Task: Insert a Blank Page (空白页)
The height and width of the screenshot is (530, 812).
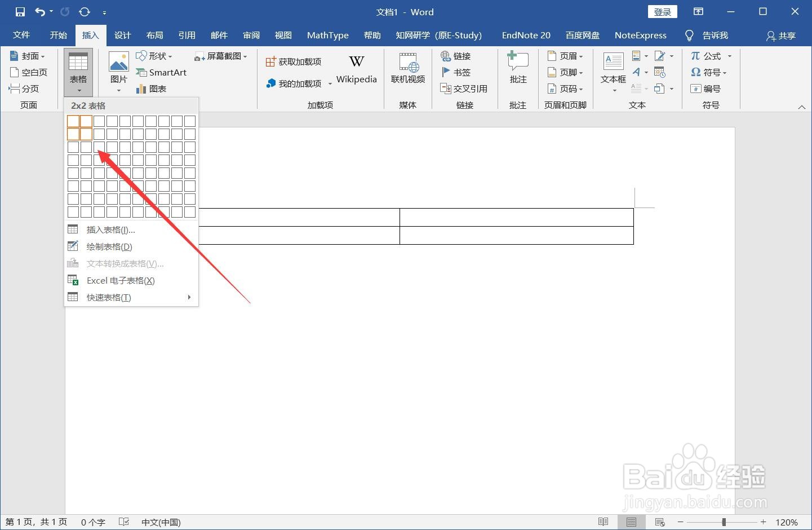Action: coord(29,72)
